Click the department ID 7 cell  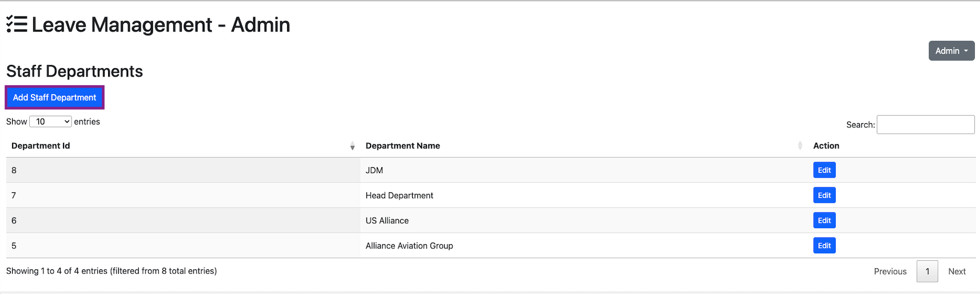point(14,195)
